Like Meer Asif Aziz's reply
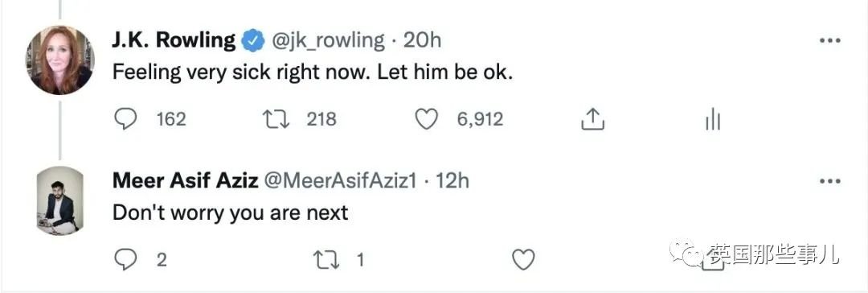 [523, 260]
